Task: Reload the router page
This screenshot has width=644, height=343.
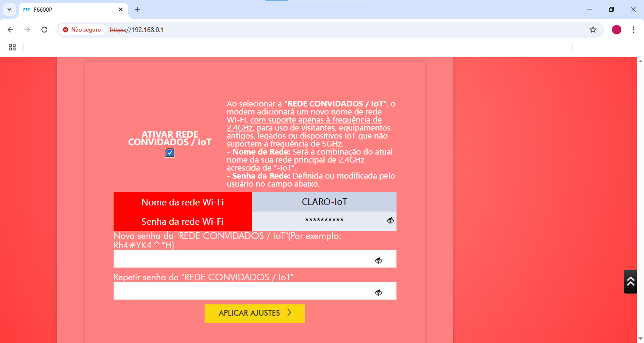Action: click(x=44, y=30)
